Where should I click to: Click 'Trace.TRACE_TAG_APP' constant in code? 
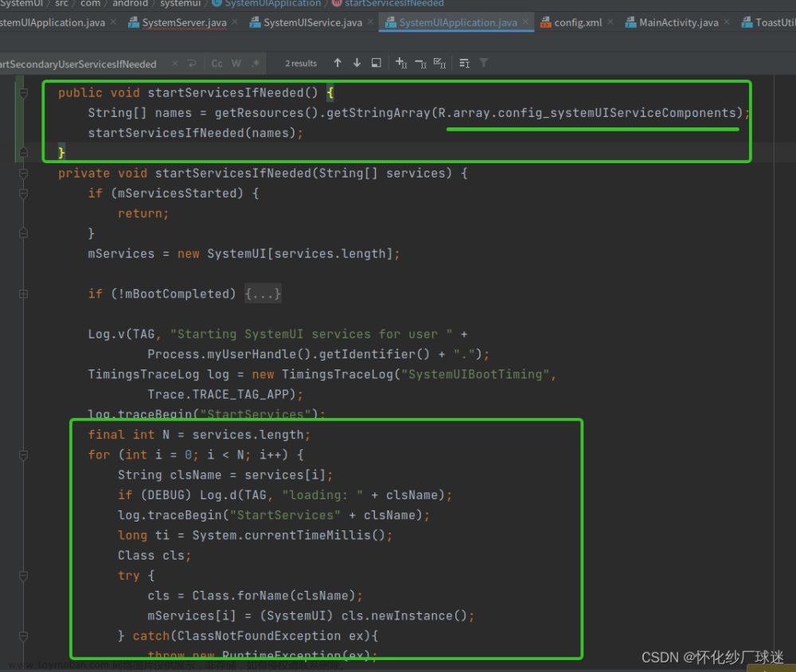tap(218, 395)
